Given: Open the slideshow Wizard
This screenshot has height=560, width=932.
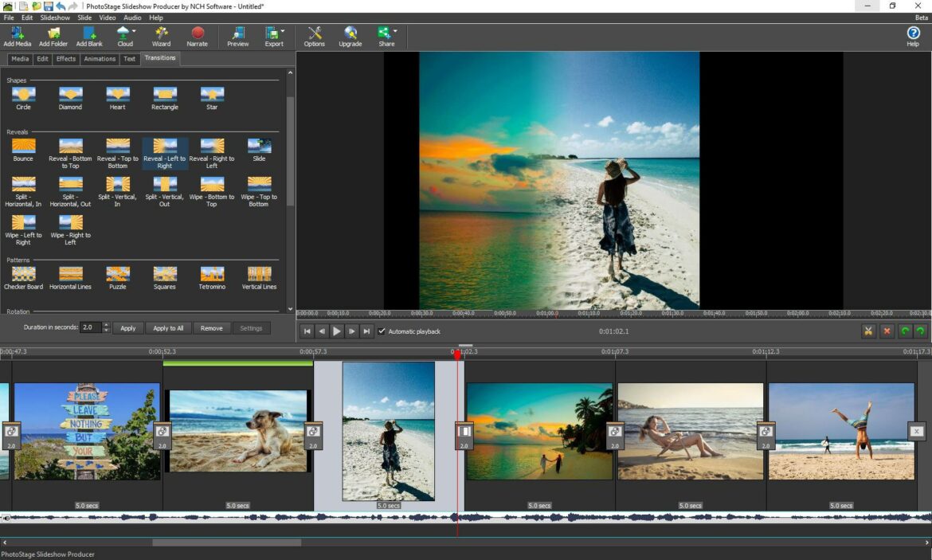Looking at the screenshot, I should point(161,36).
